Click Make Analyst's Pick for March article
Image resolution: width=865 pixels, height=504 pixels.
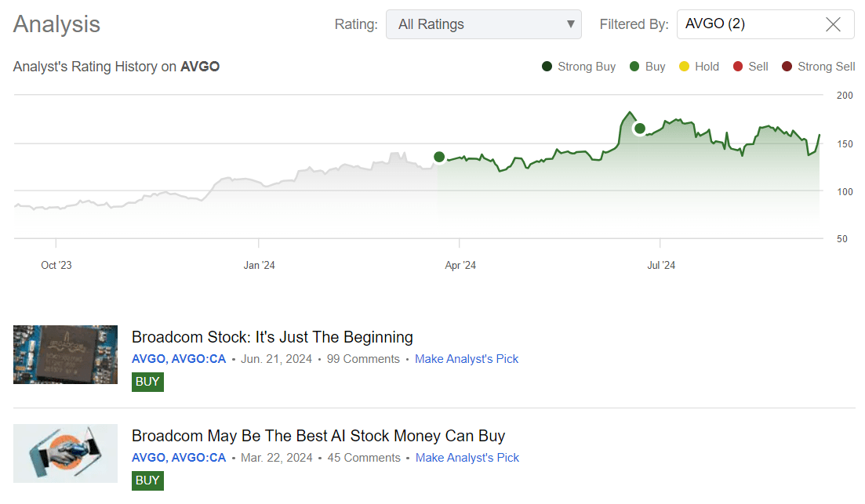(467, 458)
